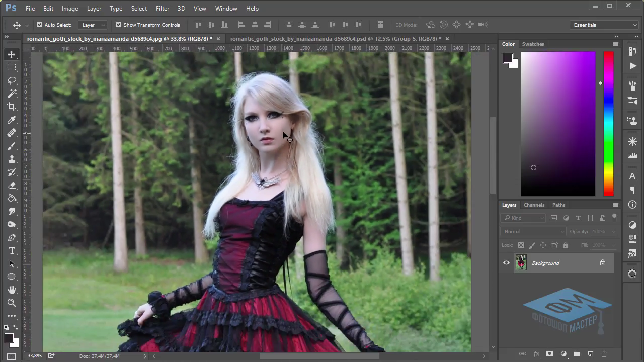644x362 pixels.
Task: Hide the Background layer with eye icon
Action: point(506,263)
